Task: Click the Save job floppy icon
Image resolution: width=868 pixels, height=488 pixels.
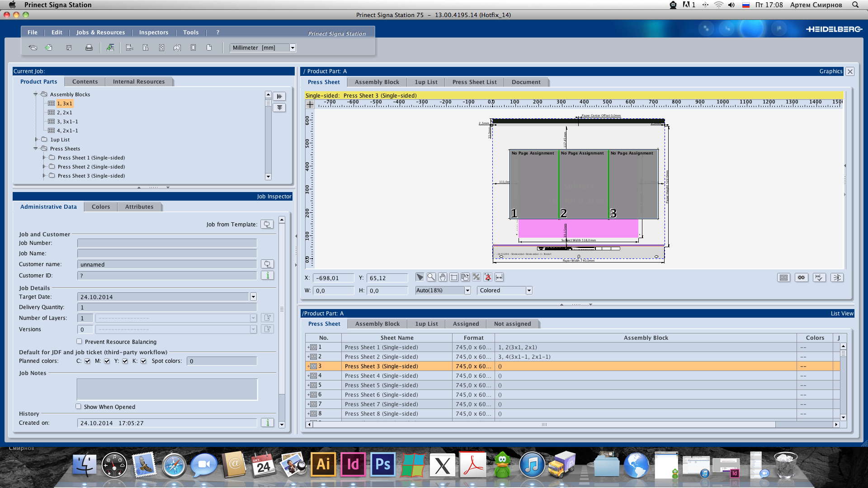Action: 69,47
